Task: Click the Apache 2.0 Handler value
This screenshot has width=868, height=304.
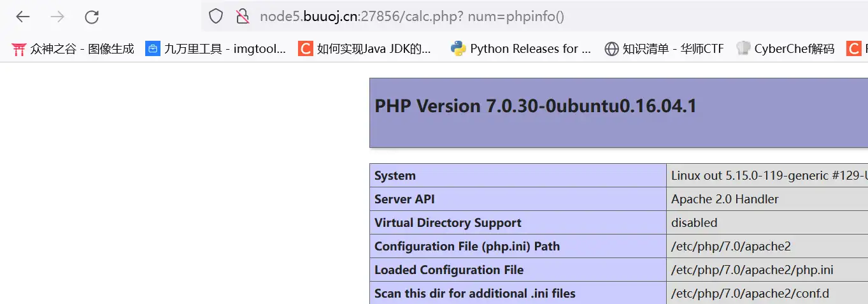Action: coord(725,199)
